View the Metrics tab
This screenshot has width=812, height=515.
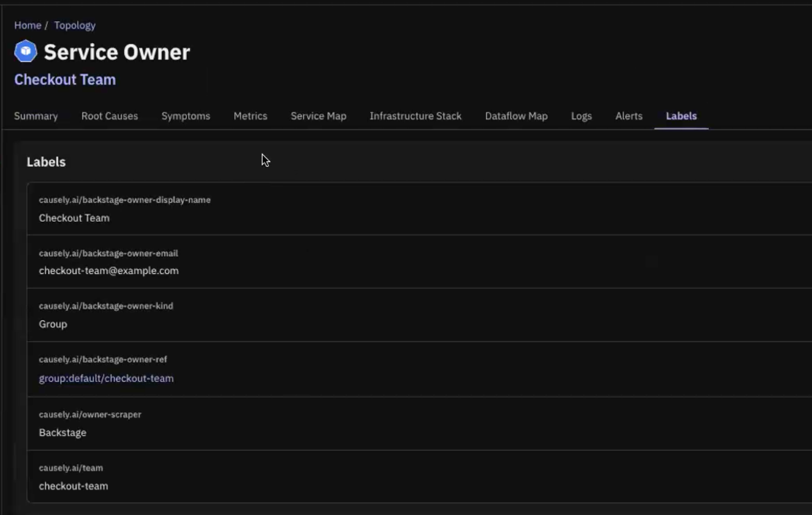pos(250,116)
